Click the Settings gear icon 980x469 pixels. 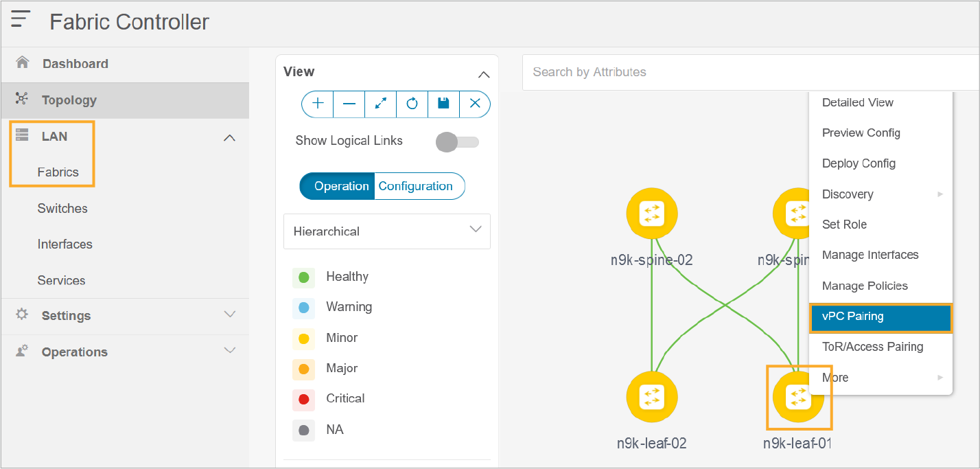[22, 314]
